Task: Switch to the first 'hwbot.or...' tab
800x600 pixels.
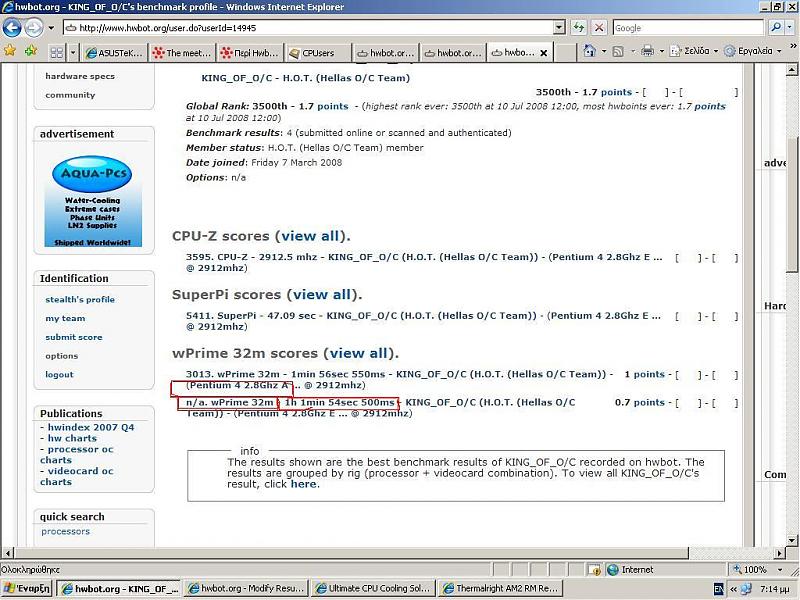Action: click(385, 53)
